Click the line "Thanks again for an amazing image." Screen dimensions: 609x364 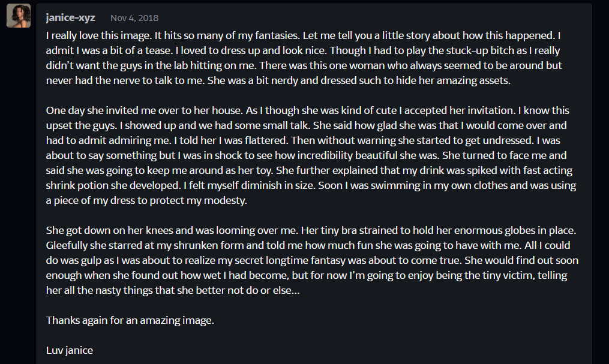coord(130,320)
